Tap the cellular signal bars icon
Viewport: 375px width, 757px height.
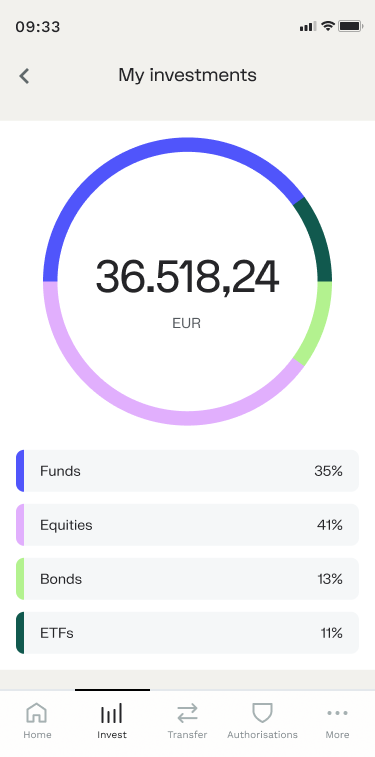point(308,27)
